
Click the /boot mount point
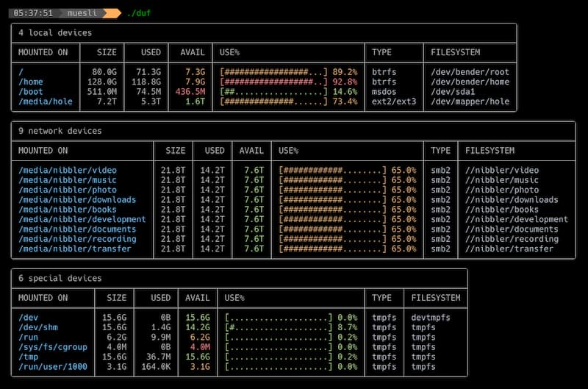(31, 91)
